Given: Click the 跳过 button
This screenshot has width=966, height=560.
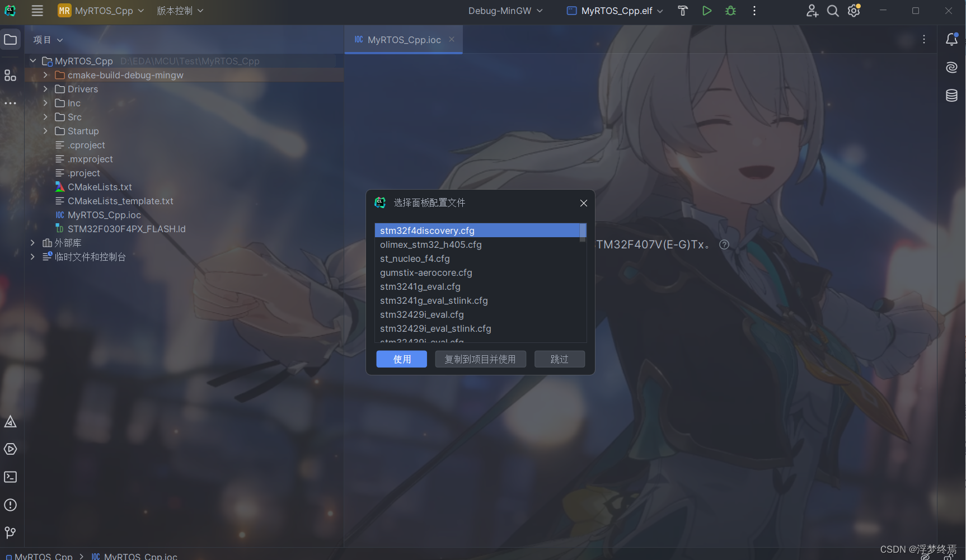Looking at the screenshot, I should (x=560, y=359).
